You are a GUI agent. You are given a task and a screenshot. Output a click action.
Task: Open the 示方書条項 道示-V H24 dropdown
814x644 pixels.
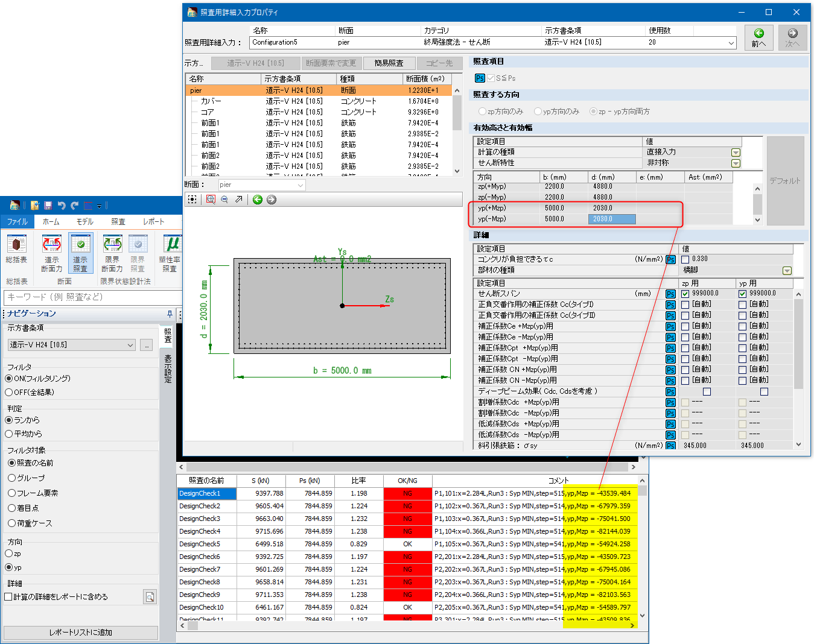(130, 345)
